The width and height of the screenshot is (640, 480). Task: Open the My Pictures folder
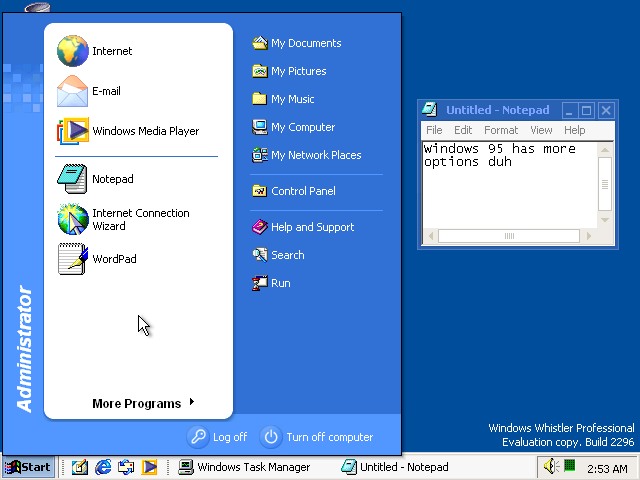[x=289, y=71]
